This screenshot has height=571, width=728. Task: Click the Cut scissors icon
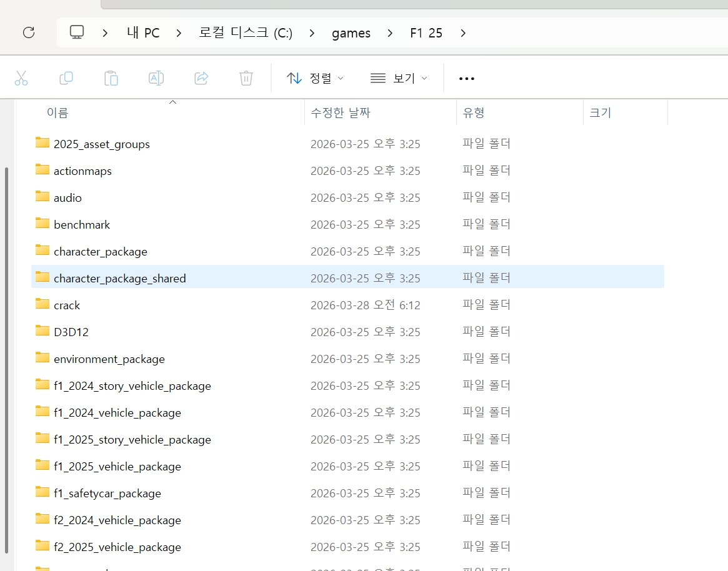tap(21, 78)
